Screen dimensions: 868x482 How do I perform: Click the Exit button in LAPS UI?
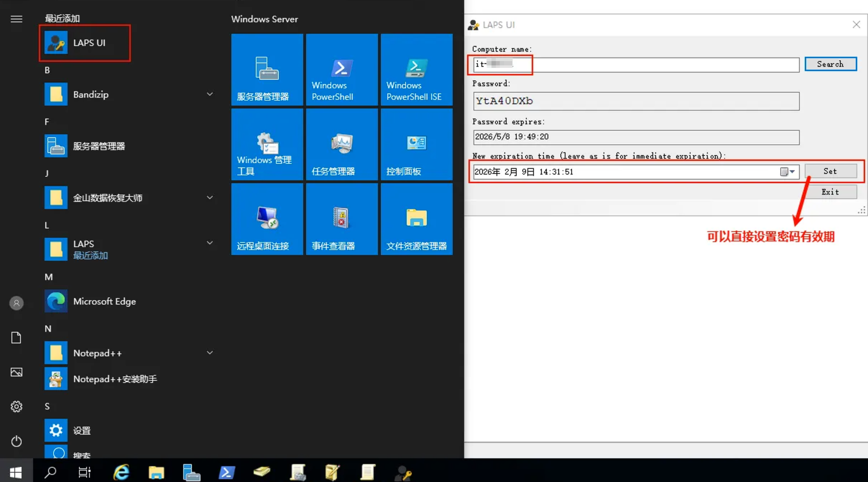[831, 192]
